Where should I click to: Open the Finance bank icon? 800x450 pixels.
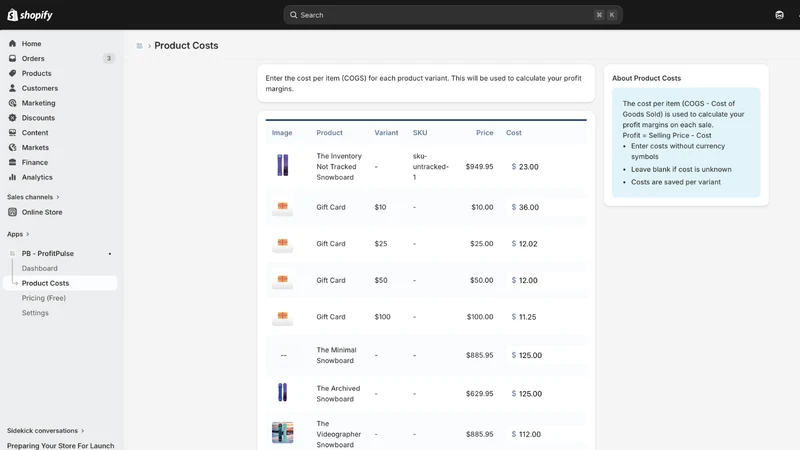click(12, 162)
